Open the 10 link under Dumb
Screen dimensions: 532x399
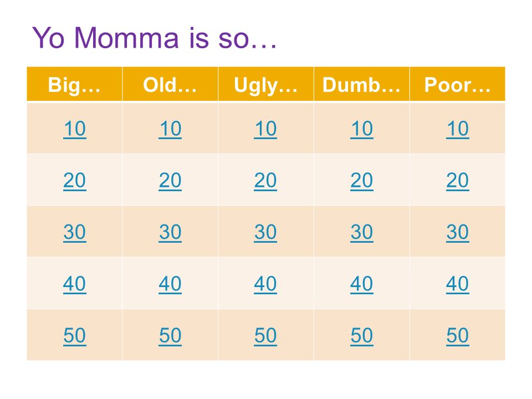point(362,129)
